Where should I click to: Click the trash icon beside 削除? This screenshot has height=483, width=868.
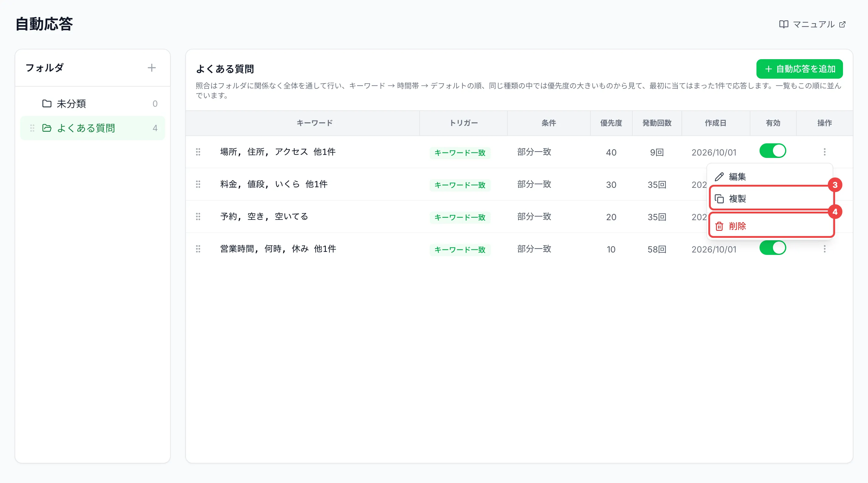click(x=719, y=226)
